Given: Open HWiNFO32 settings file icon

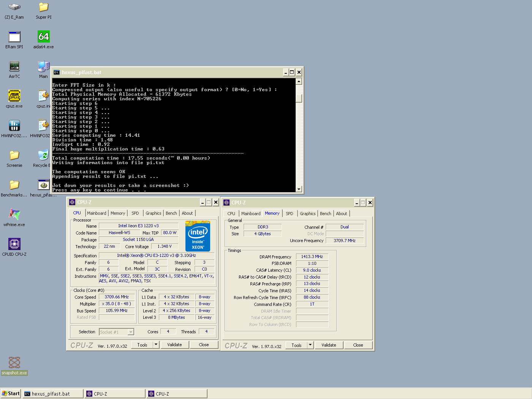Looking at the screenshot, I should click(x=44, y=125).
